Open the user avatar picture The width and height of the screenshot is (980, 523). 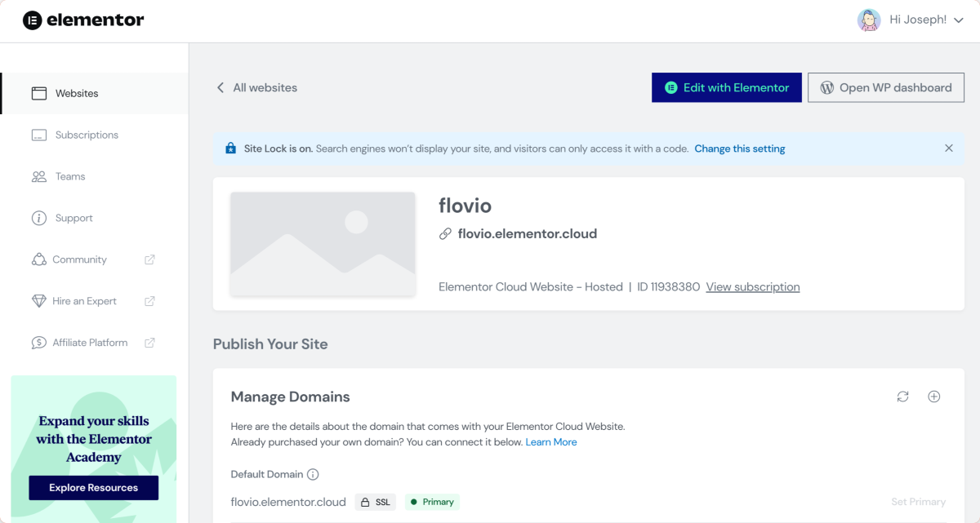point(869,20)
